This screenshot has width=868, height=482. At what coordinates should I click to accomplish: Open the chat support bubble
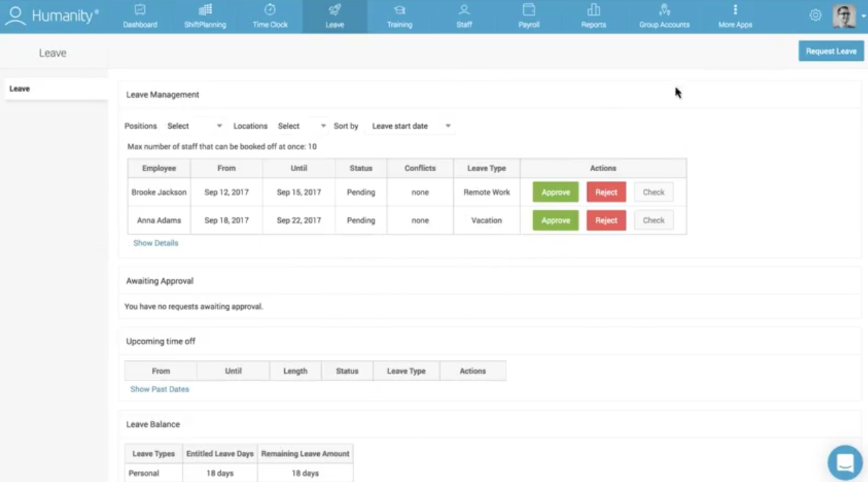[x=845, y=462]
